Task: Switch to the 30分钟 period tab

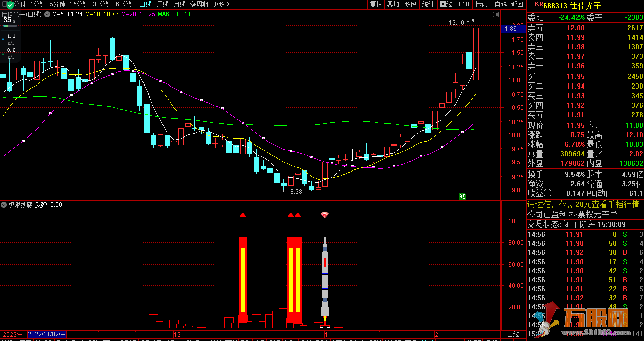Action: 102,4
